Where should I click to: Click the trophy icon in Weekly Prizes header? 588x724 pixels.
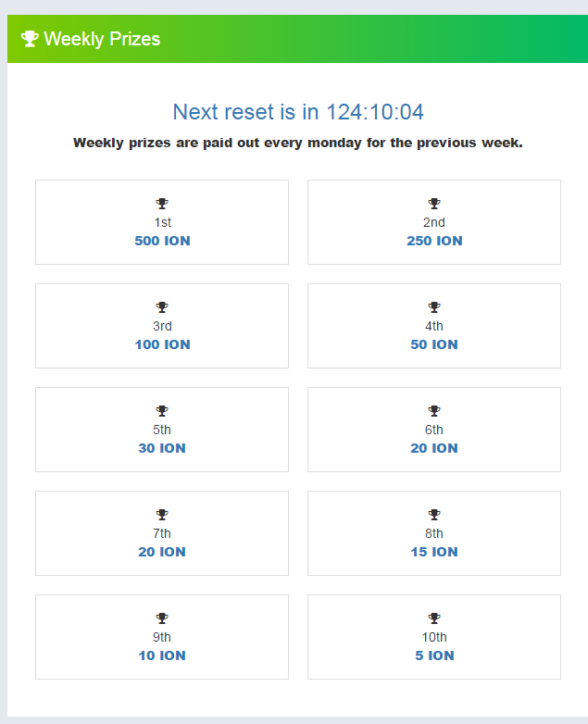(30, 39)
